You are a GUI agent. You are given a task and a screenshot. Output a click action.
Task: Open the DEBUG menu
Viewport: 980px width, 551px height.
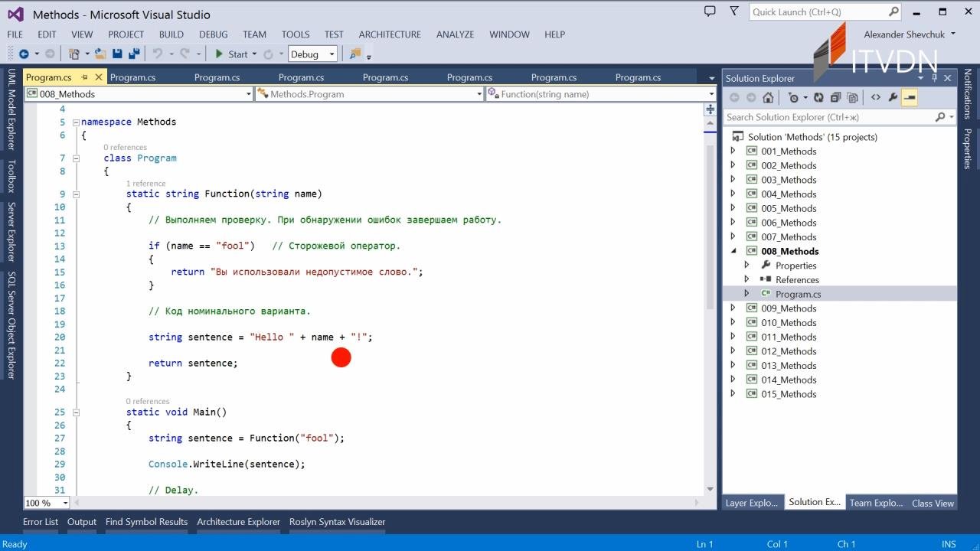click(x=214, y=34)
